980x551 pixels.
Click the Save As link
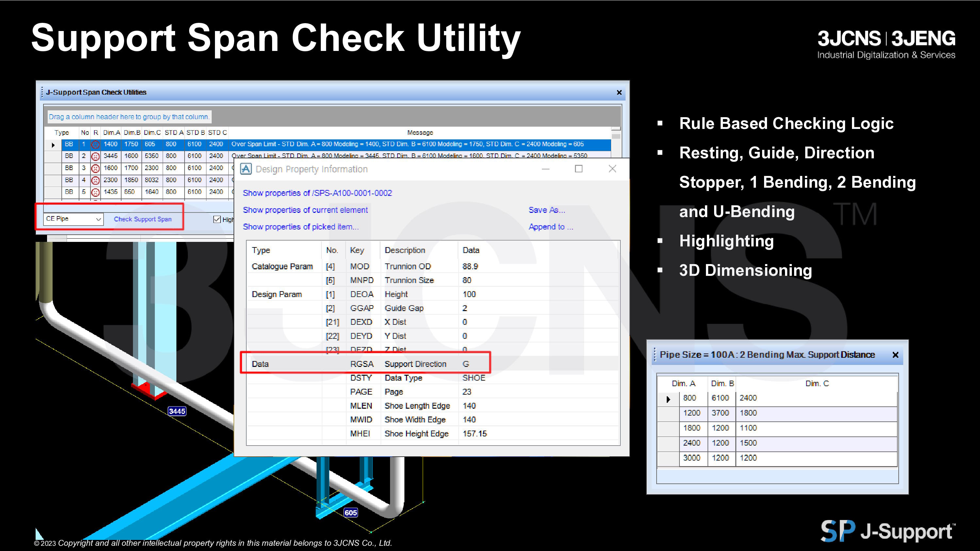coord(547,210)
